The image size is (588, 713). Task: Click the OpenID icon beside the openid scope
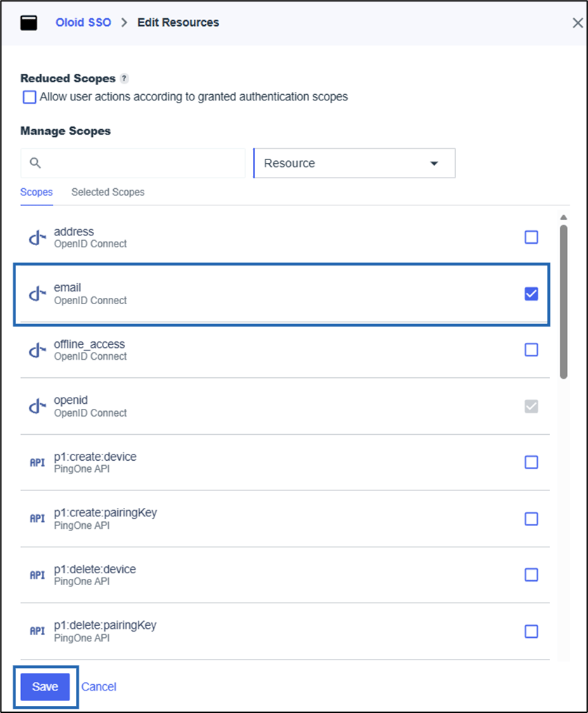coord(37,407)
